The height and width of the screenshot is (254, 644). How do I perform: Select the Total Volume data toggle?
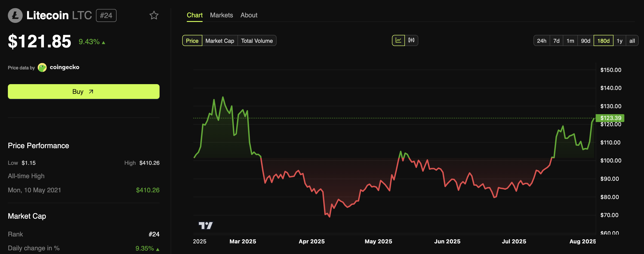[x=257, y=41]
